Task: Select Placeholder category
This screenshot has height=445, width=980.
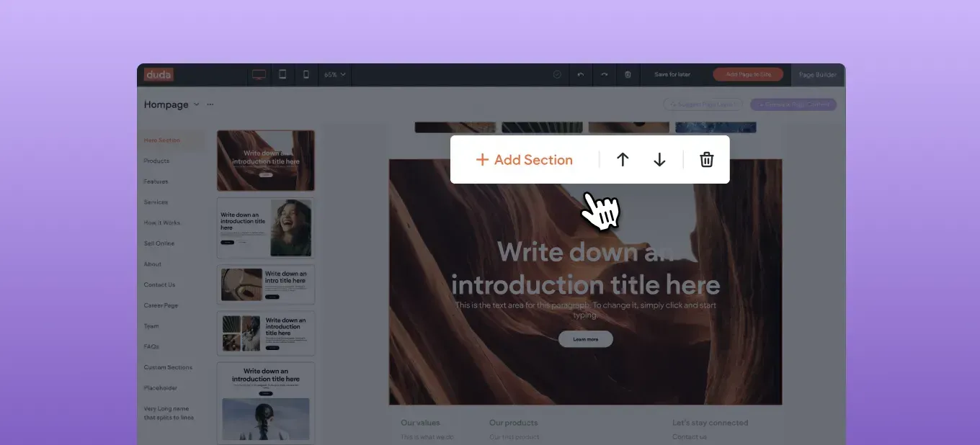Action: (161, 388)
